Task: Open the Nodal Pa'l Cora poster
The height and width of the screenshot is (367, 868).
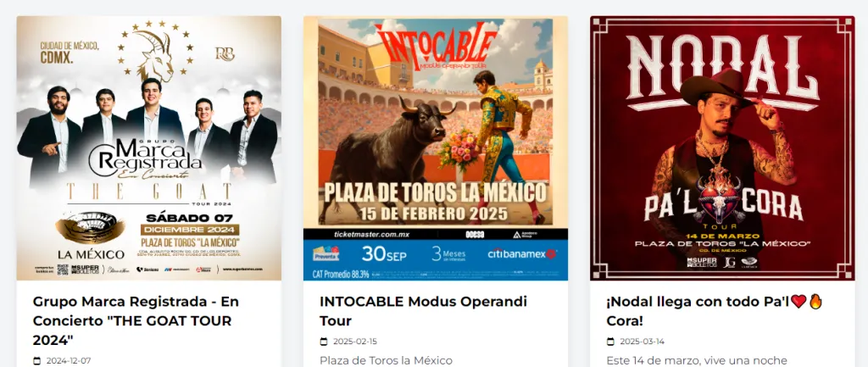Action: point(722,147)
